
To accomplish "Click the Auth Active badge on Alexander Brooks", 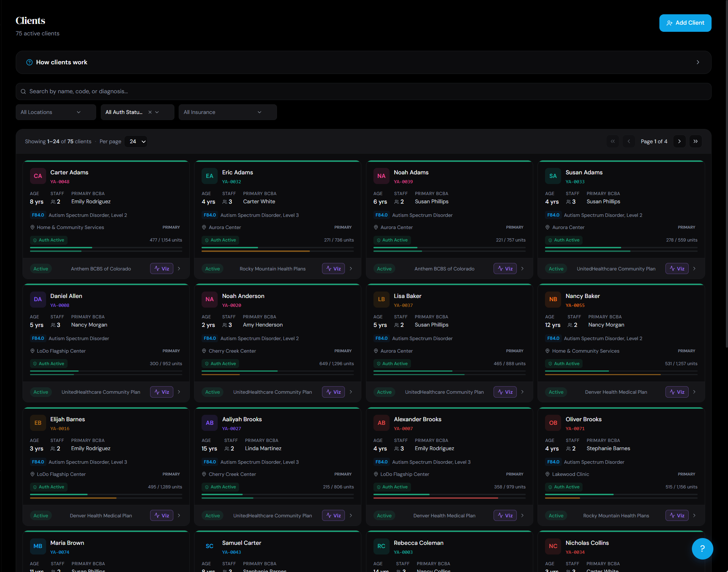I will point(392,487).
